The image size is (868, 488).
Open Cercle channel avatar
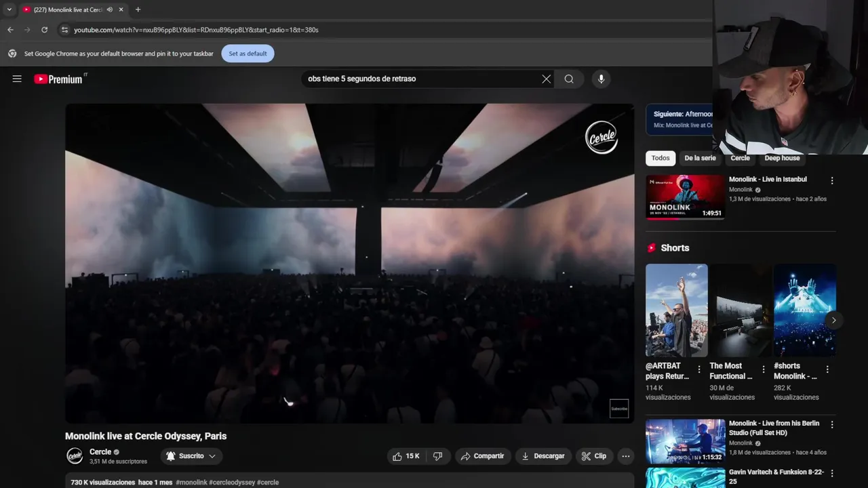pos(75,455)
